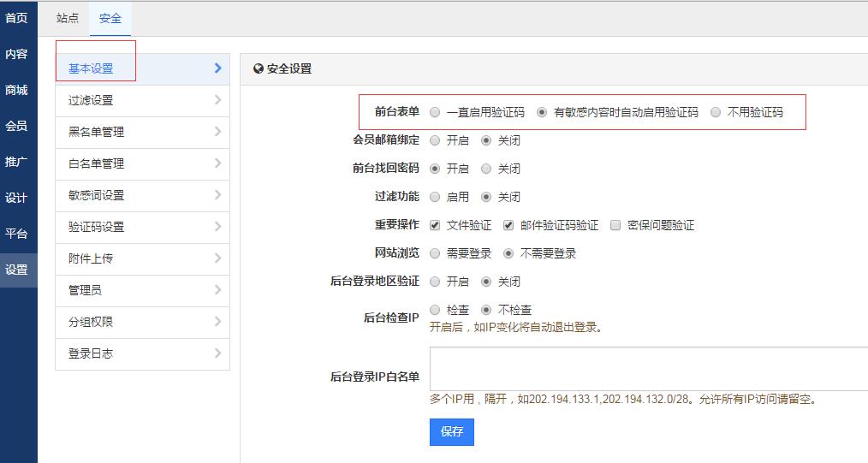This screenshot has width=868, height=463.
Task: Toggle the 文件验证 checkbox
Action: (x=435, y=225)
